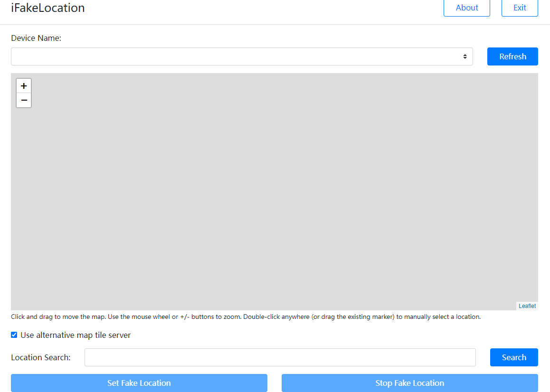
Task: Click the Location Search label
Action: click(41, 357)
